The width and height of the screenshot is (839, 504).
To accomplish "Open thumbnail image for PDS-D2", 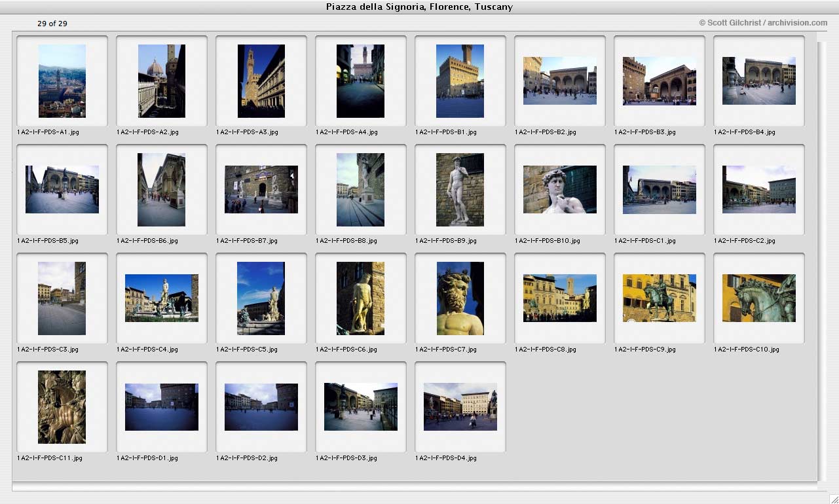I will click(x=261, y=406).
